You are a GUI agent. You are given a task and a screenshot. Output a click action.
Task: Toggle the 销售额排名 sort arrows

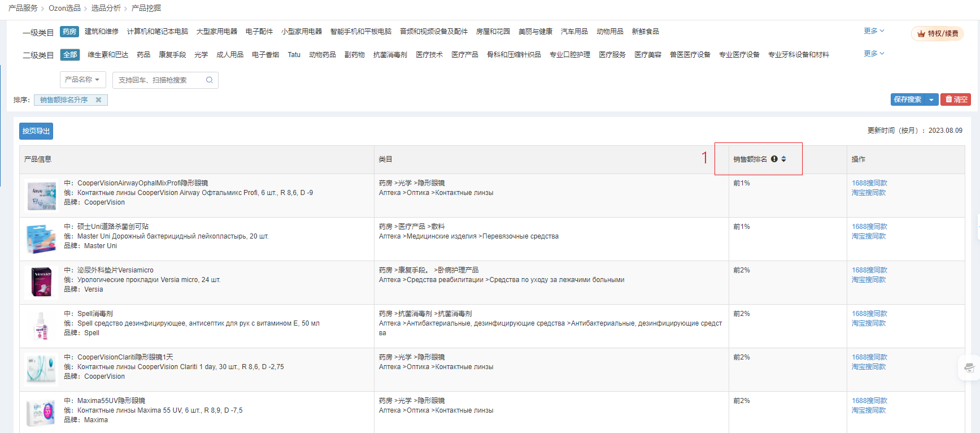pos(783,159)
